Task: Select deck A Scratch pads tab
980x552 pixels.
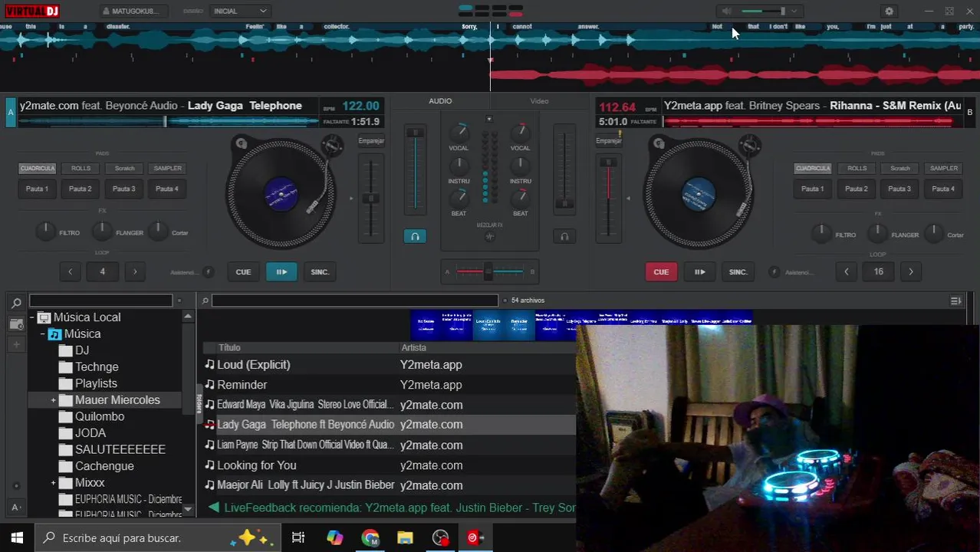Action: click(124, 169)
